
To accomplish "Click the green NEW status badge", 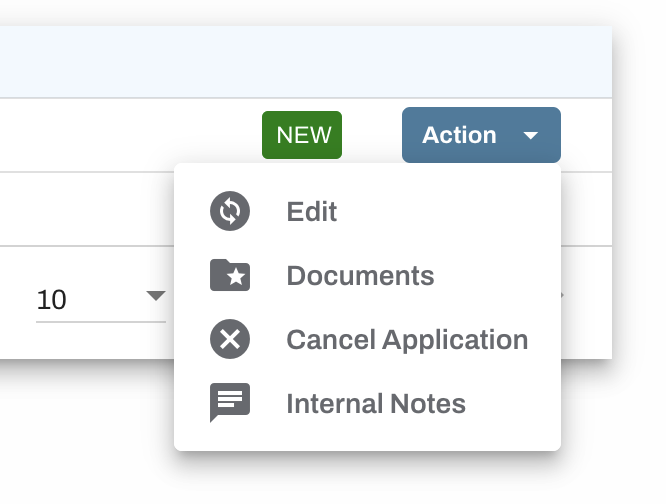I will 302,135.
